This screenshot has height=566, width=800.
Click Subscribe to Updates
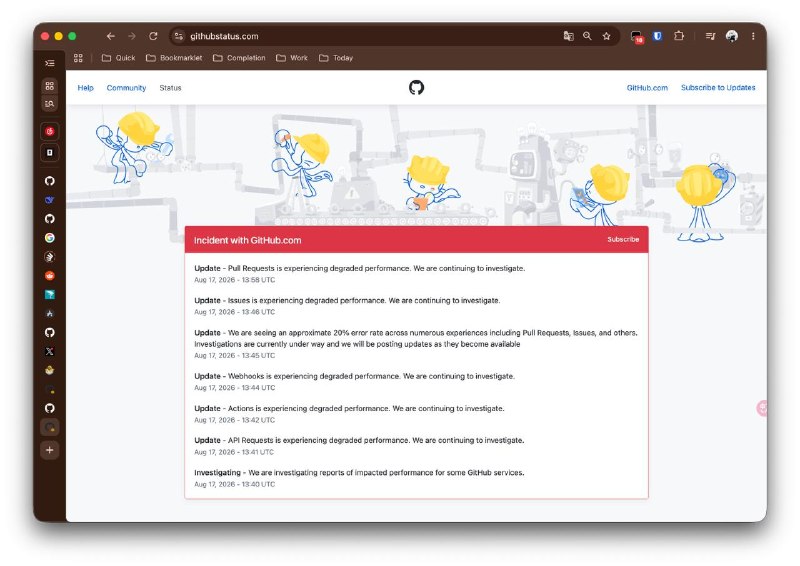click(x=718, y=88)
